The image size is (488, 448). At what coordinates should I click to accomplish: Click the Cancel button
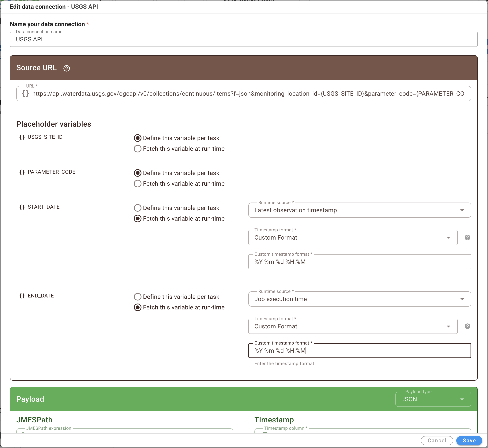pyautogui.click(x=437, y=440)
